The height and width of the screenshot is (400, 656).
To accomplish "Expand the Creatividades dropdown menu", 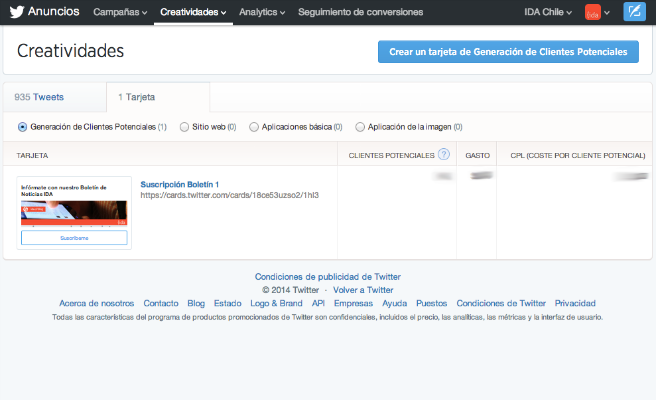I will (193, 12).
